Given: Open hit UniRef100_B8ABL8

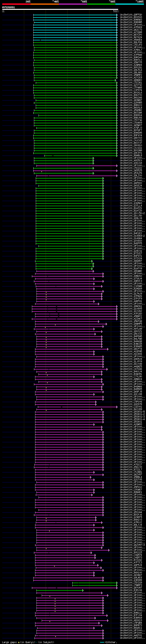Looking at the screenshot, I should pyautogui.click(x=131, y=156).
